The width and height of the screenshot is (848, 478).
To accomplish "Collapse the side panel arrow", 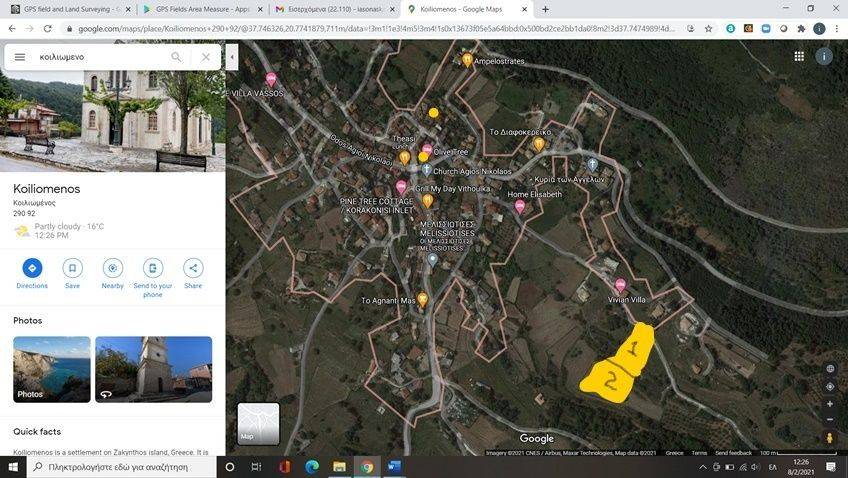I will coord(232,58).
